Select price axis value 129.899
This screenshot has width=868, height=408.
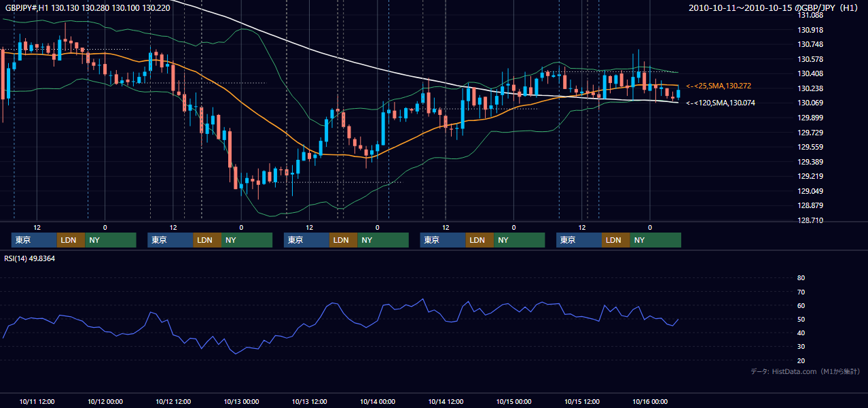click(x=810, y=118)
